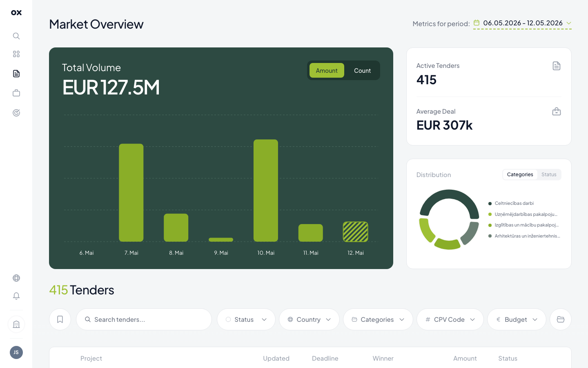Click the saved bookmark filter button
Image resolution: width=588 pixels, height=368 pixels.
click(x=60, y=319)
